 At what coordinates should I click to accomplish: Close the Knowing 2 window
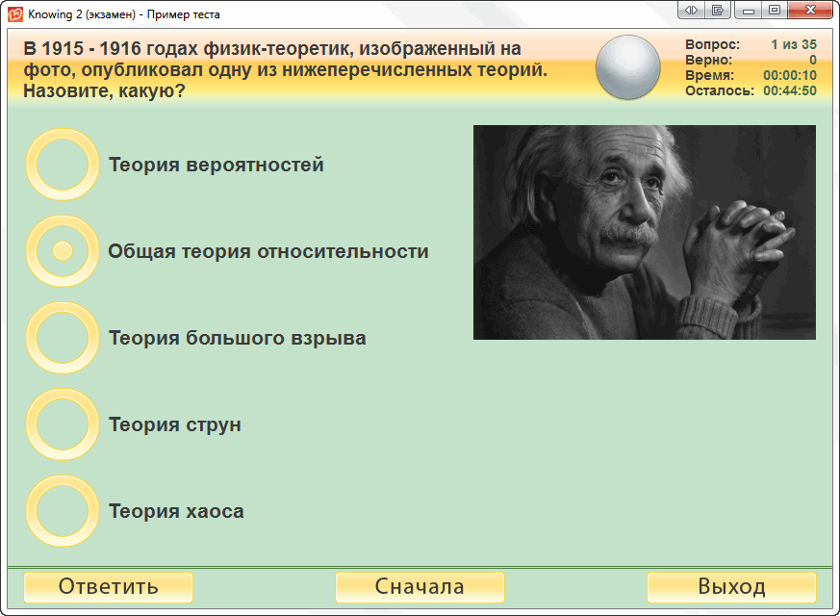click(x=810, y=11)
